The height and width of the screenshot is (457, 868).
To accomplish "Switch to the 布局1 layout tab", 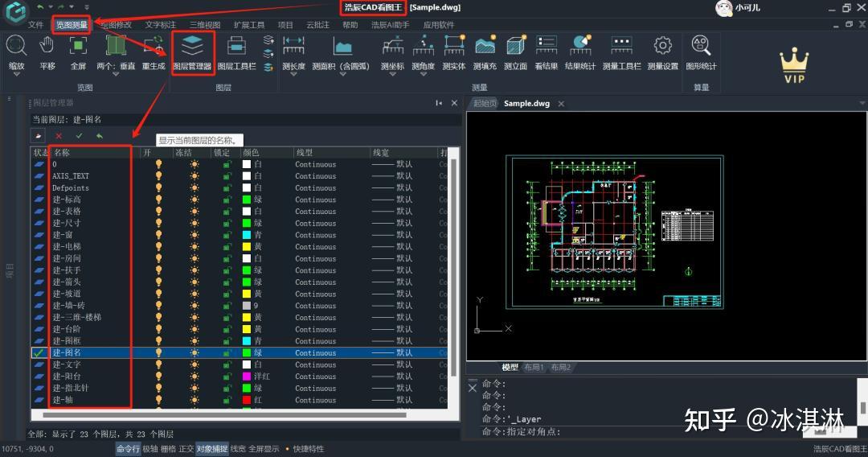I will (x=534, y=367).
